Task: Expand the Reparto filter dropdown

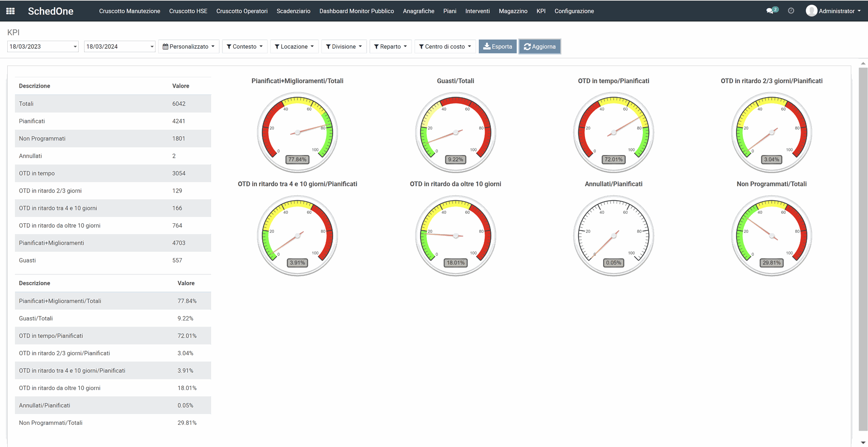Action: point(391,47)
